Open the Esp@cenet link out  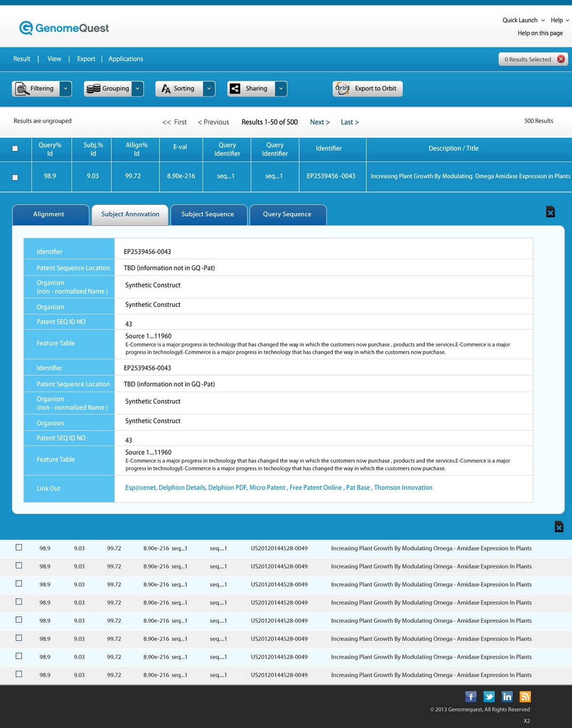[141, 488]
